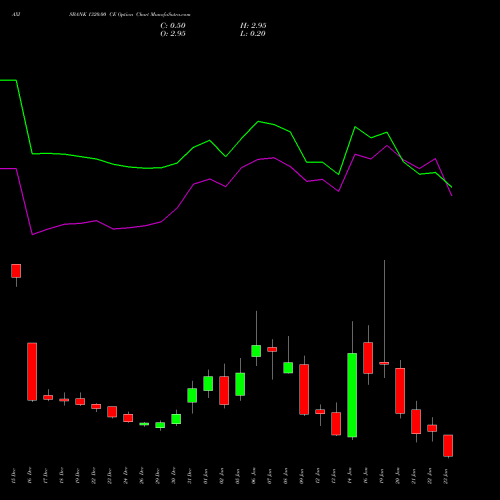Select the 14 Jan date label
Viewport: 500px width, 500px height.
350,476
